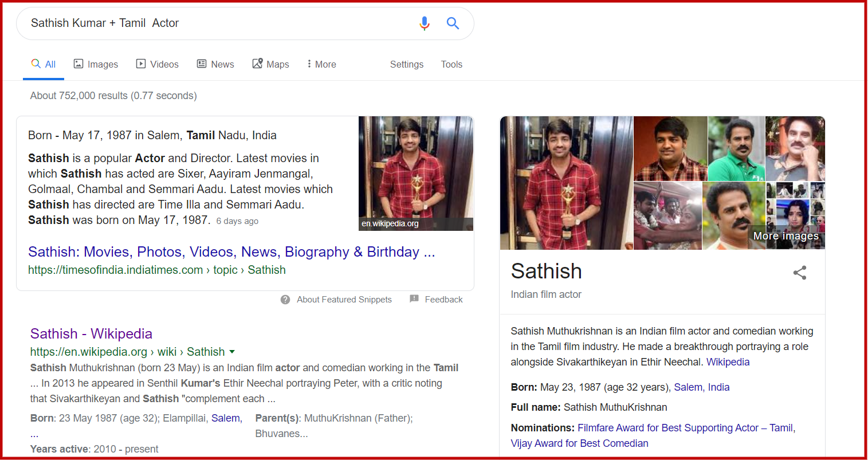Open the Times of India Sathish link

click(231, 252)
